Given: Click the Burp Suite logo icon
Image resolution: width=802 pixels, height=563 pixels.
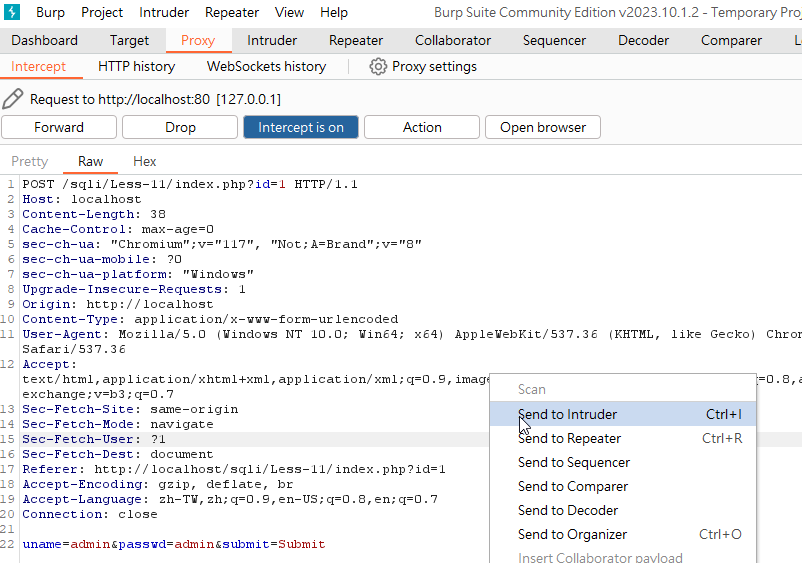Looking at the screenshot, I should (x=12, y=12).
